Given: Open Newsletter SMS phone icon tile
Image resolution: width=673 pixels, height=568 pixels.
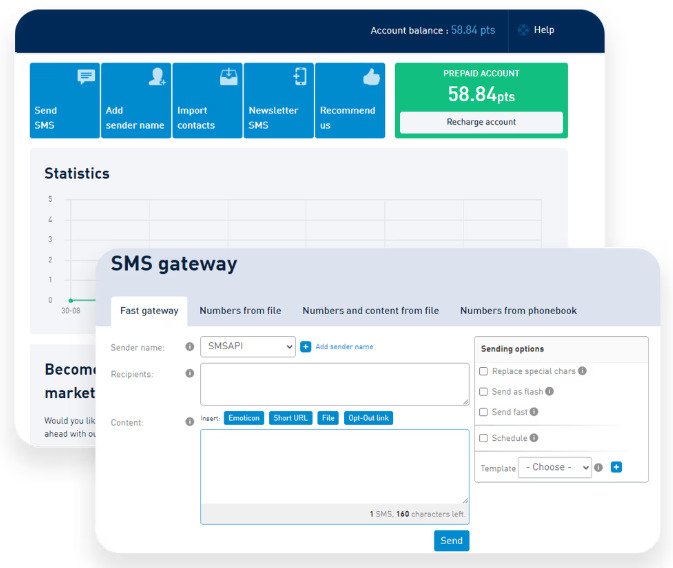Looking at the screenshot, I should point(299,77).
